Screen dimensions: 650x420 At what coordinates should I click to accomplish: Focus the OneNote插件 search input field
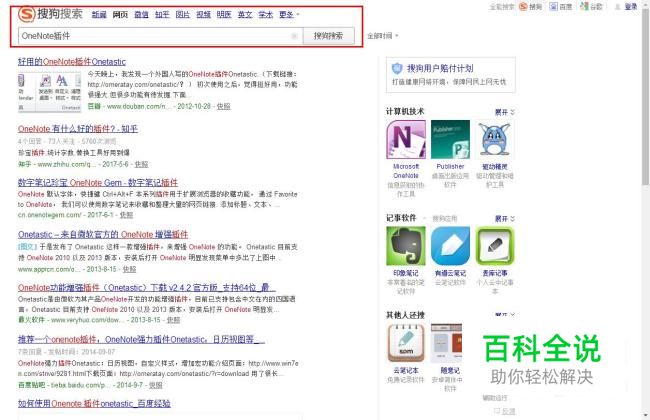pos(160,36)
